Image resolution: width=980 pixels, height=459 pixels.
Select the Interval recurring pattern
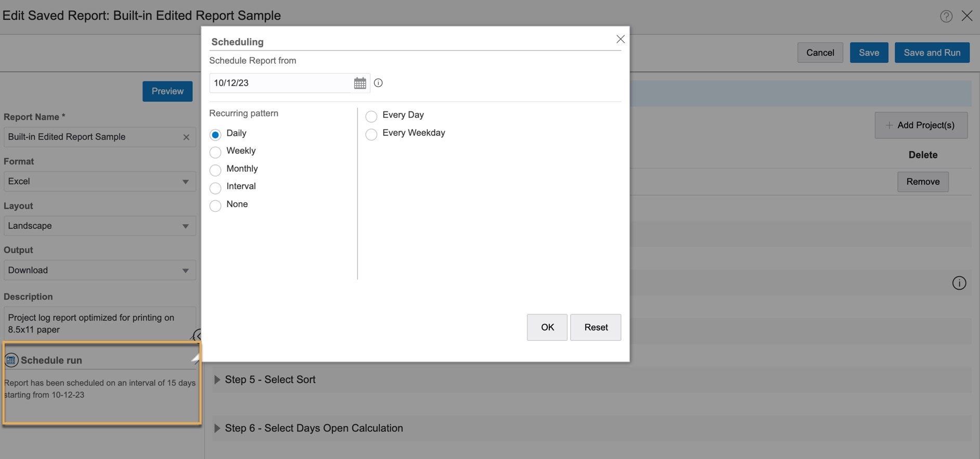[215, 187]
